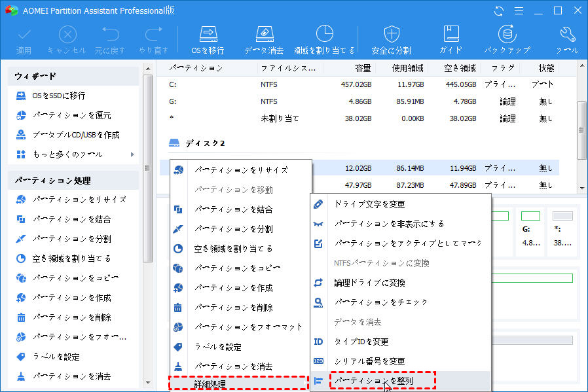Click sidebar scrollbar down arrow
Image resolution: width=588 pixels, height=392 pixels.
click(148, 383)
